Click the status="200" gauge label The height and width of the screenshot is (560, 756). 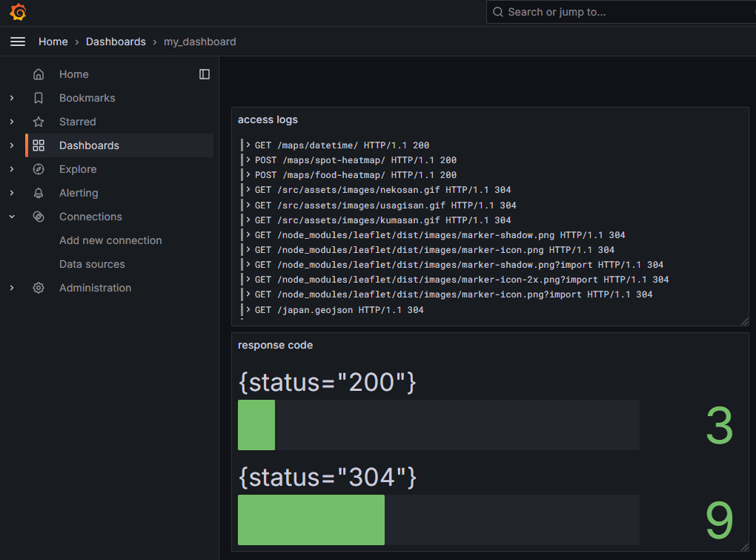[328, 383]
